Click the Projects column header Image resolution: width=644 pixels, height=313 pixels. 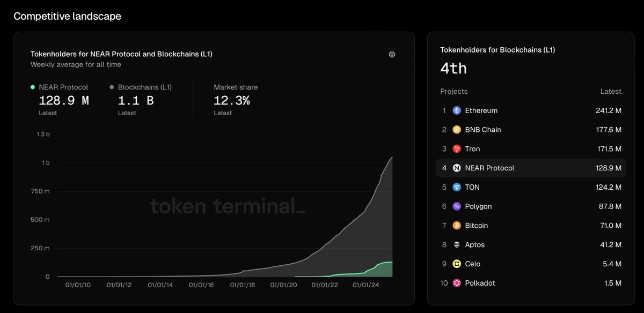(x=453, y=91)
